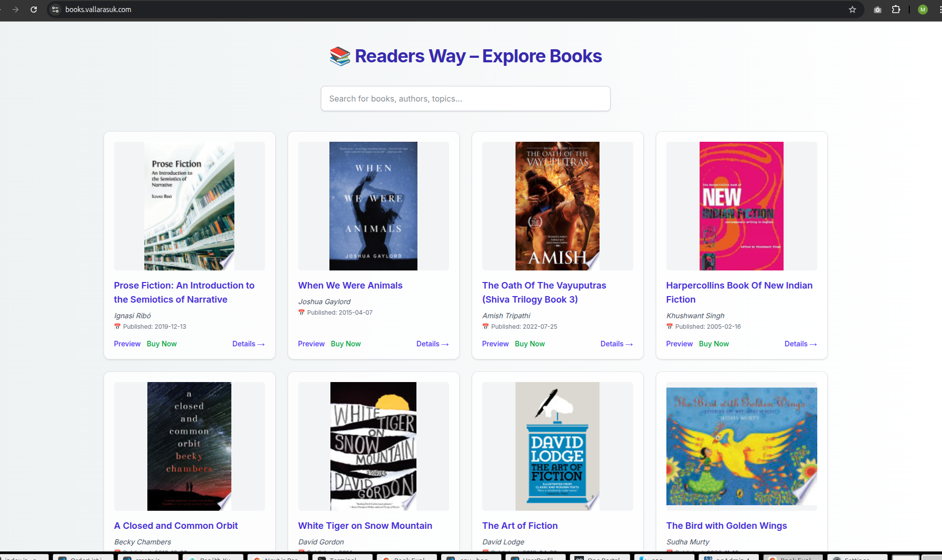Image resolution: width=942 pixels, height=560 pixels.
Task: Click author name Becky Chambers
Action: [142, 542]
